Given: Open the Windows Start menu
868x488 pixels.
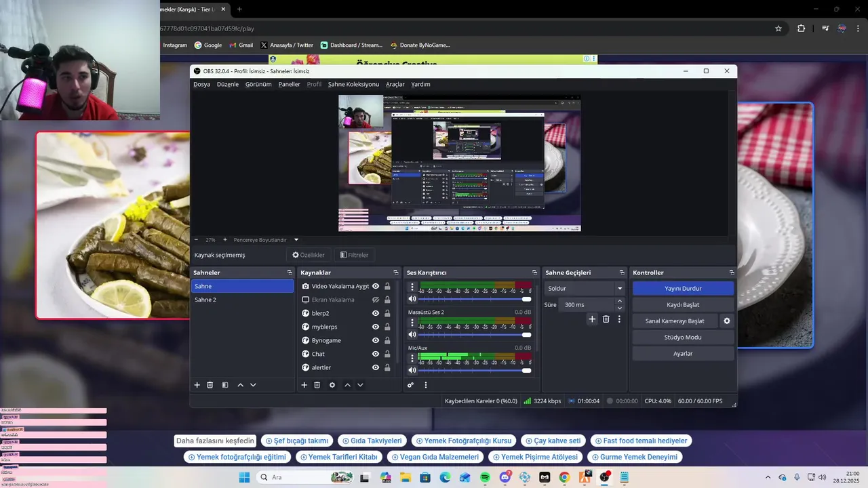Looking at the screenshot, I should click(x=244, y=478).
